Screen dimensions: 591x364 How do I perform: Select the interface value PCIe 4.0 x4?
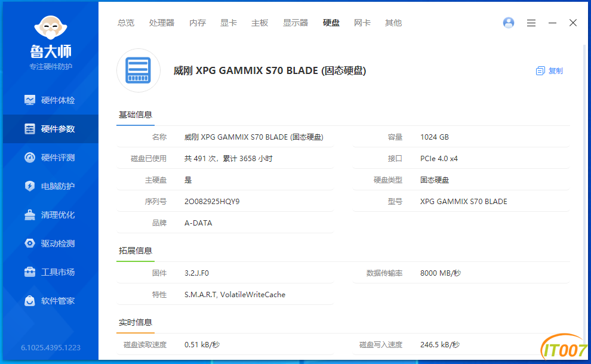[439, 159]
